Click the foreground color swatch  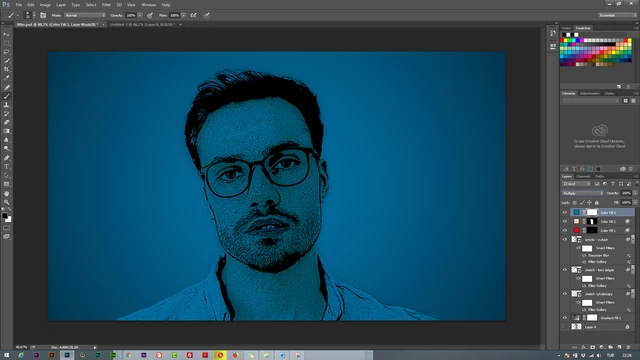(x=4, y=216)
